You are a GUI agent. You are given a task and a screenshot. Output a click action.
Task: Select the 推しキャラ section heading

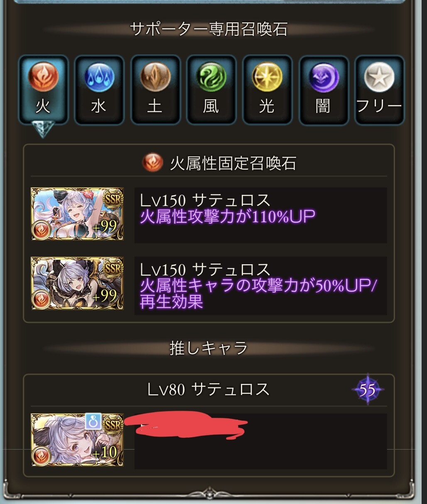209,348
